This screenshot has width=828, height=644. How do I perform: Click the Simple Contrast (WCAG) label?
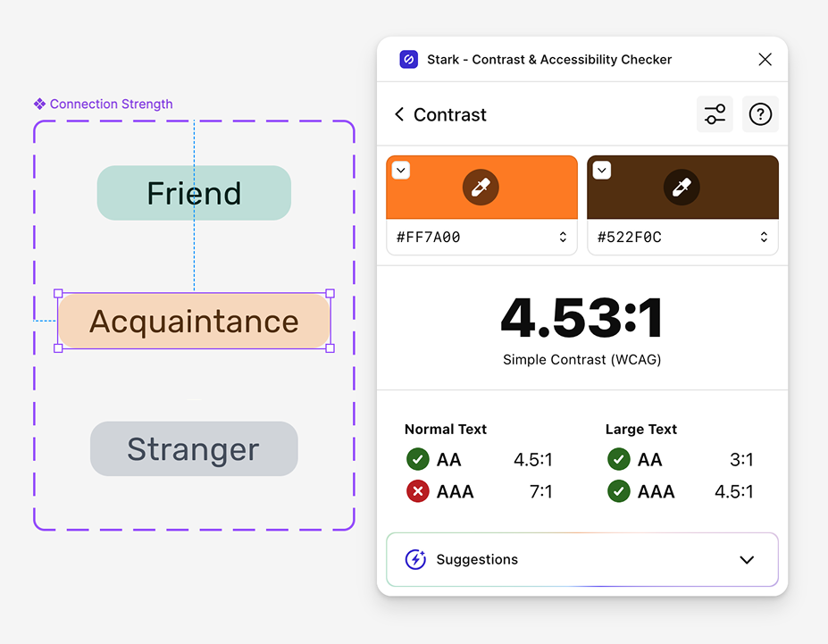(x=582, y=359)
